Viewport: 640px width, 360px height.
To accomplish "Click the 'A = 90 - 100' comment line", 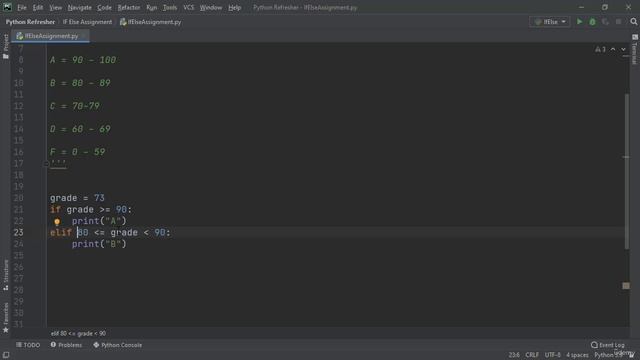I will pyautogui.click(x=83, y=60).
